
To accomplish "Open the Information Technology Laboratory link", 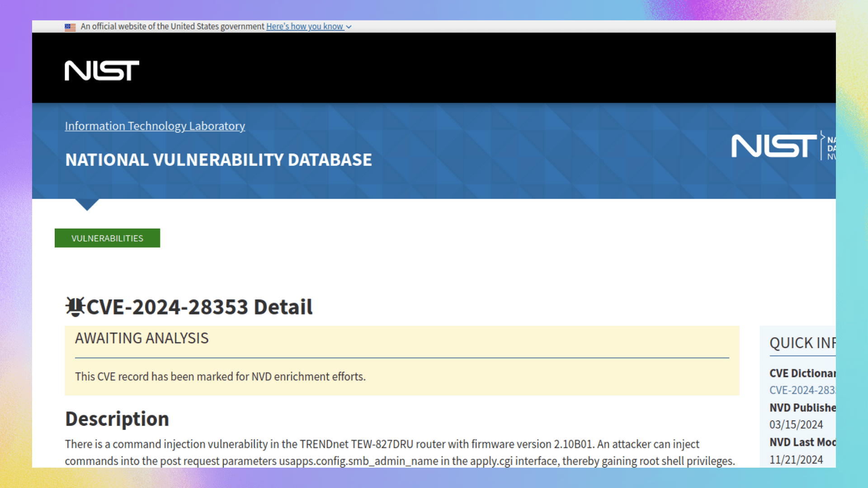I will pyautogui.click(x=155, y=126).
